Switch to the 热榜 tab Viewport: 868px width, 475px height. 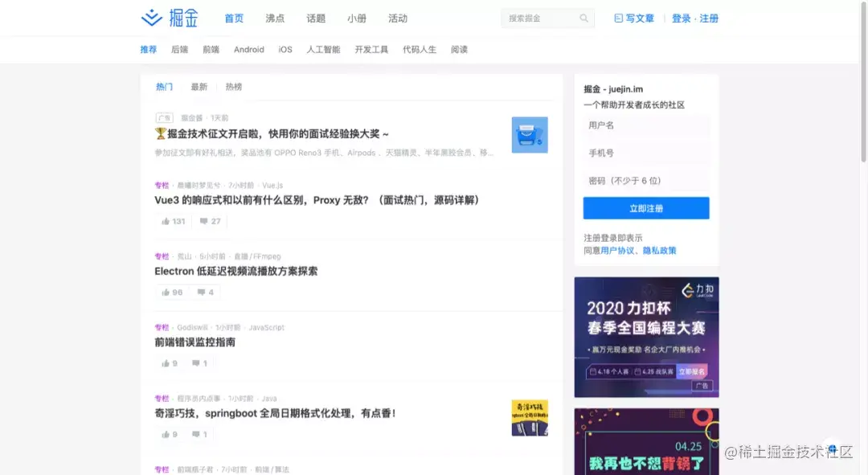click(x=234, y=86)
